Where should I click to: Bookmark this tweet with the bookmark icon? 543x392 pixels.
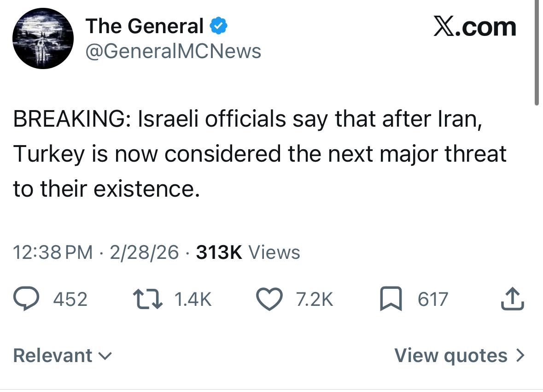pos(390,300)
